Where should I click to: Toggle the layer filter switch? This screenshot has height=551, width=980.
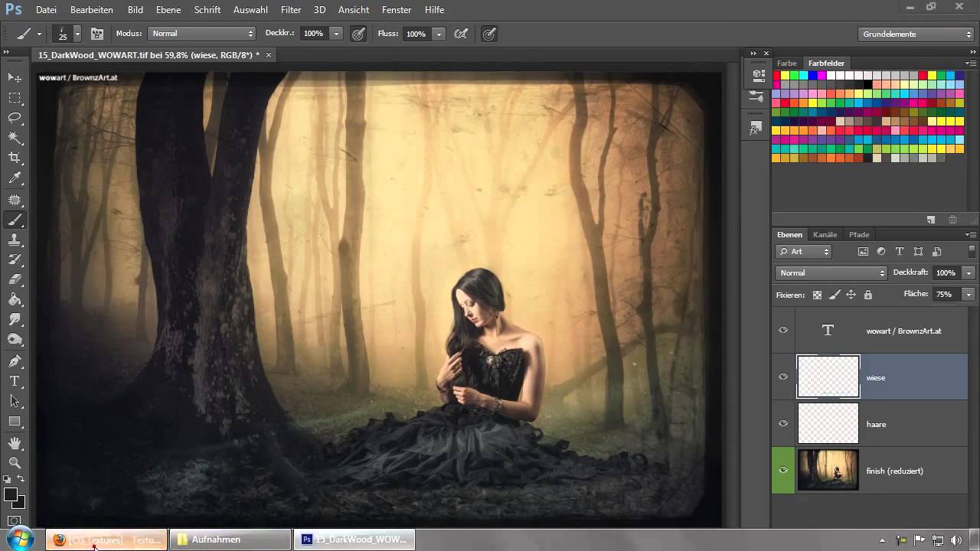pos(972,251)
